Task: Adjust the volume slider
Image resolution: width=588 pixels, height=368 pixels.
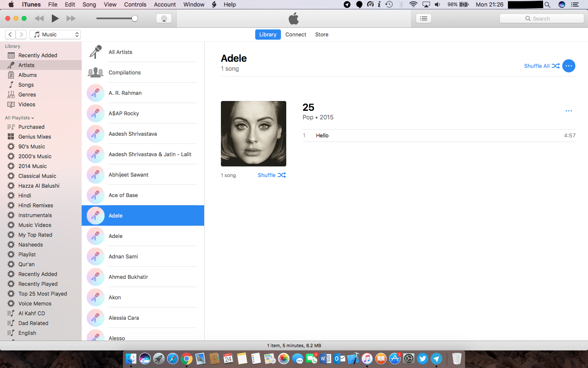Action: point(117,18)
